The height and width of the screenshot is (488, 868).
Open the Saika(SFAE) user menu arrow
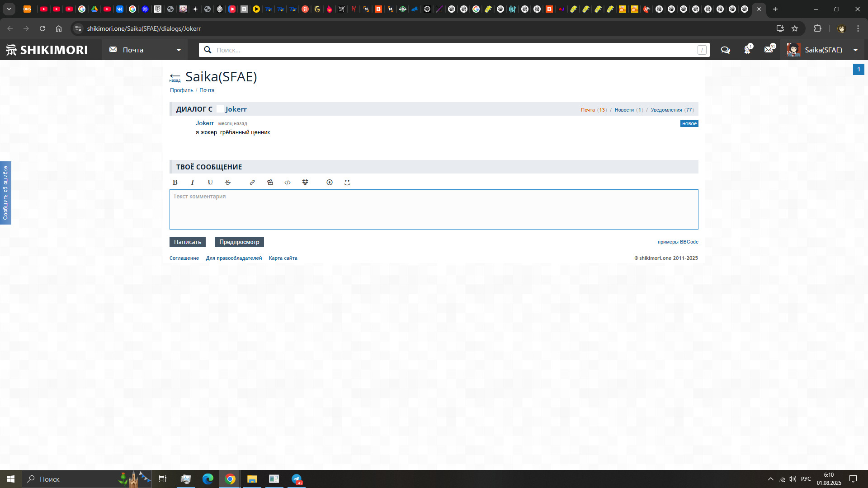(855, 50)
